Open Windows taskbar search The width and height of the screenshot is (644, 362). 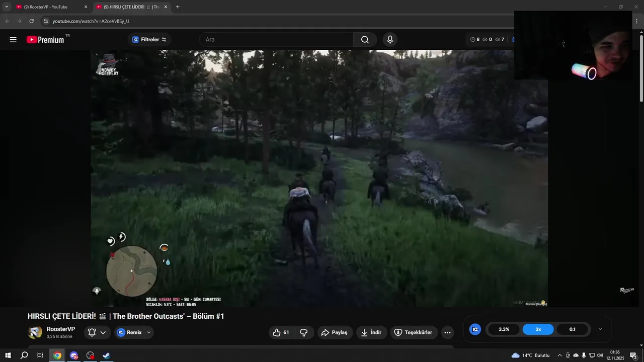pos(24,355)
